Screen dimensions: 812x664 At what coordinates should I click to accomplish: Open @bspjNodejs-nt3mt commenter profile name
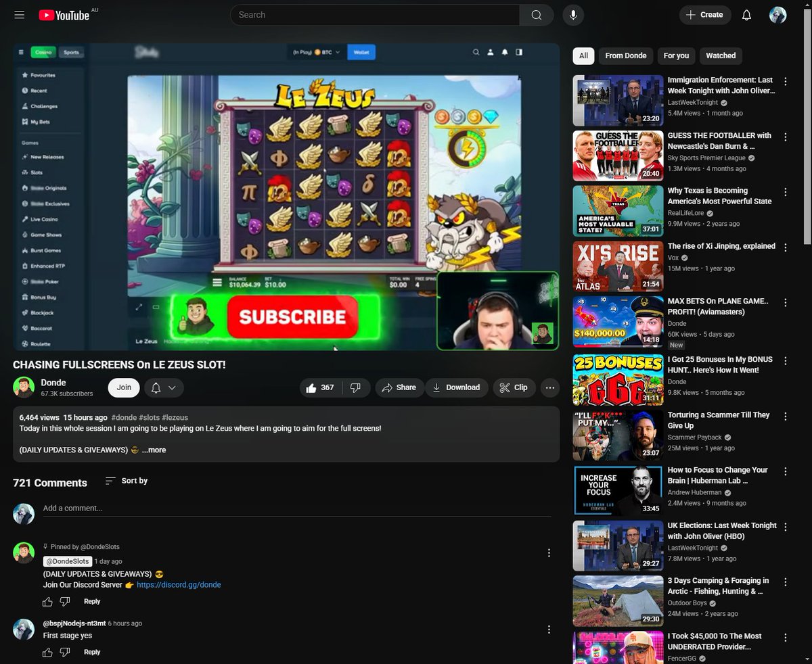(74, 623)
